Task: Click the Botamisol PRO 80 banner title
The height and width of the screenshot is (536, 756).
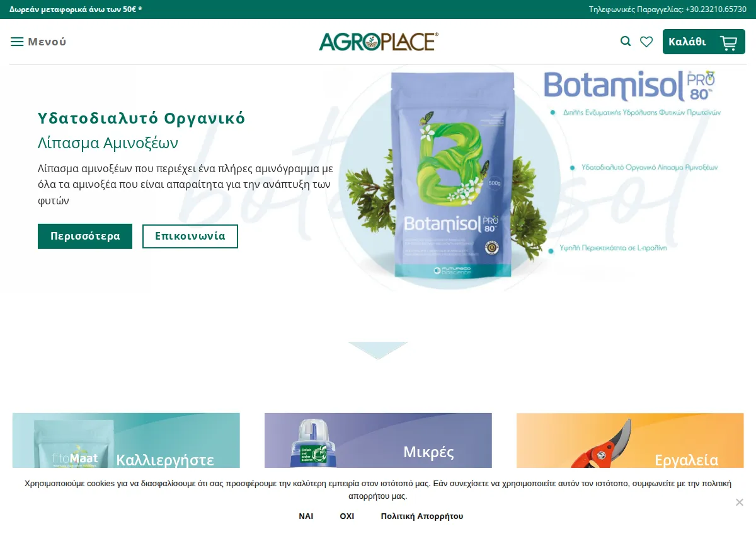Action: click(x=630, y=86)
